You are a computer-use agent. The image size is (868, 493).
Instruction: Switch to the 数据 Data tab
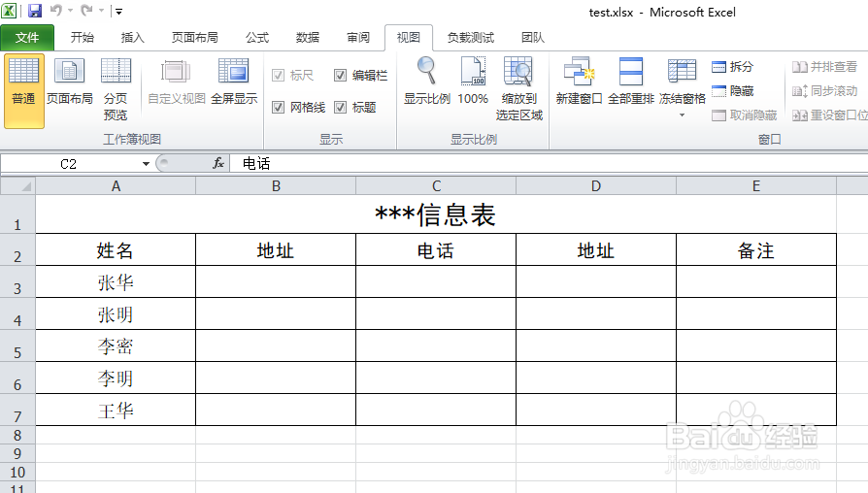click(x=308, y=38)
